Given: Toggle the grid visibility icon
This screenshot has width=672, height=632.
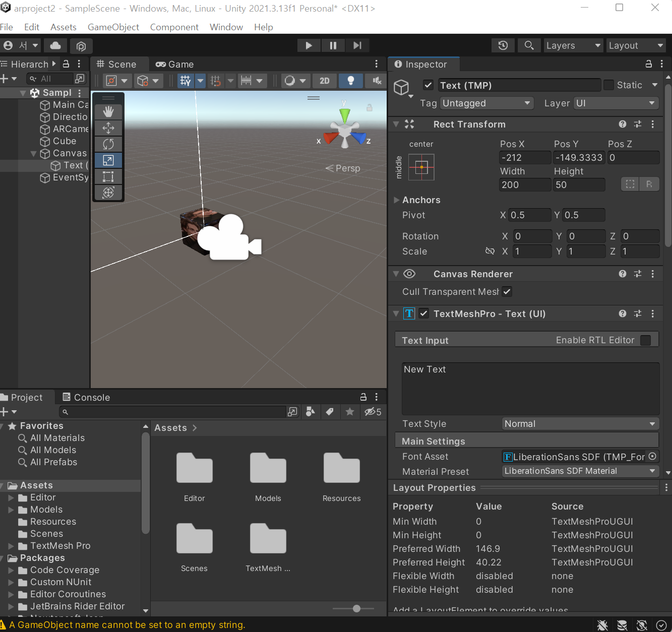Looking at the screenshot, I should point(186,81).
